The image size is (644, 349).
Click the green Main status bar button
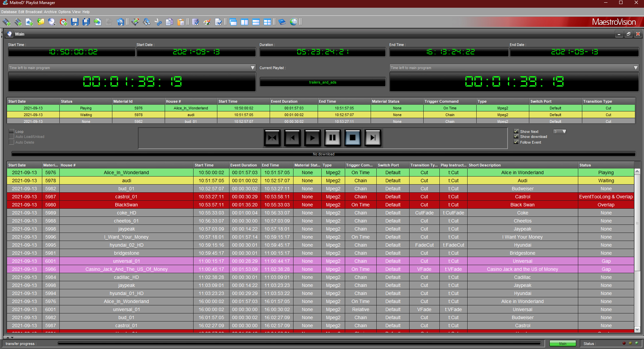click(562, 344)
